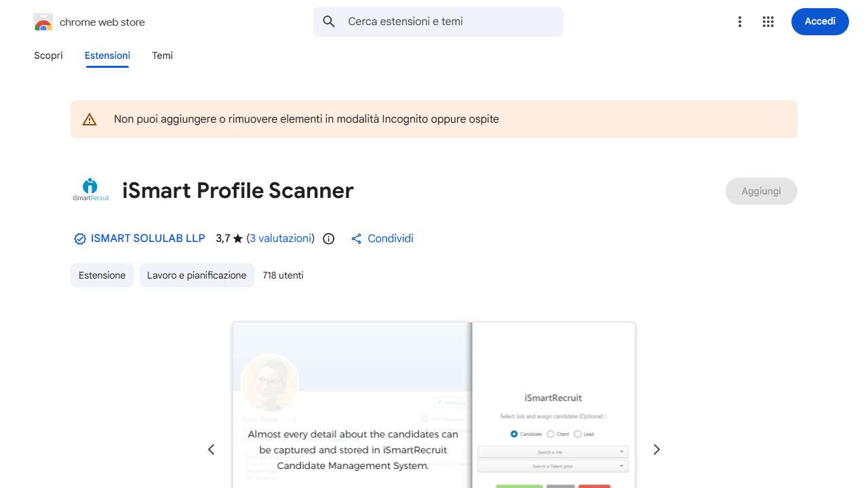Image resolution: width=868 pixels, height=488 pixels.
Task: Click the Condividi share icon
Action: point(356,238)
